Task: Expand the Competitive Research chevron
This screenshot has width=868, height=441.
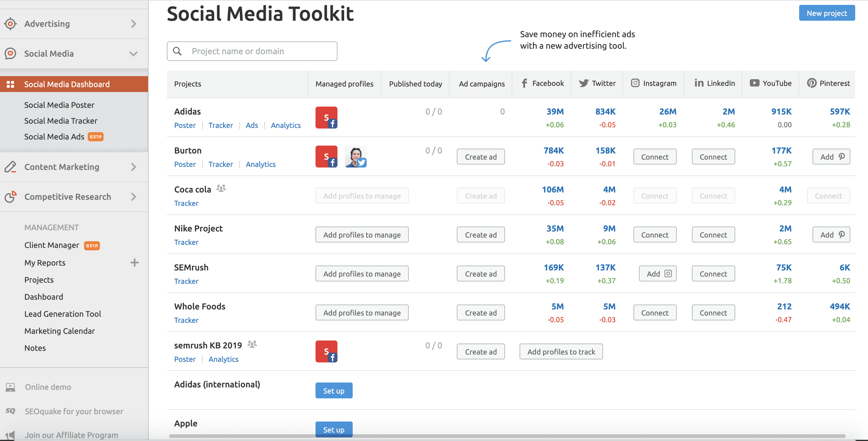Action: (x=134, y=196)
